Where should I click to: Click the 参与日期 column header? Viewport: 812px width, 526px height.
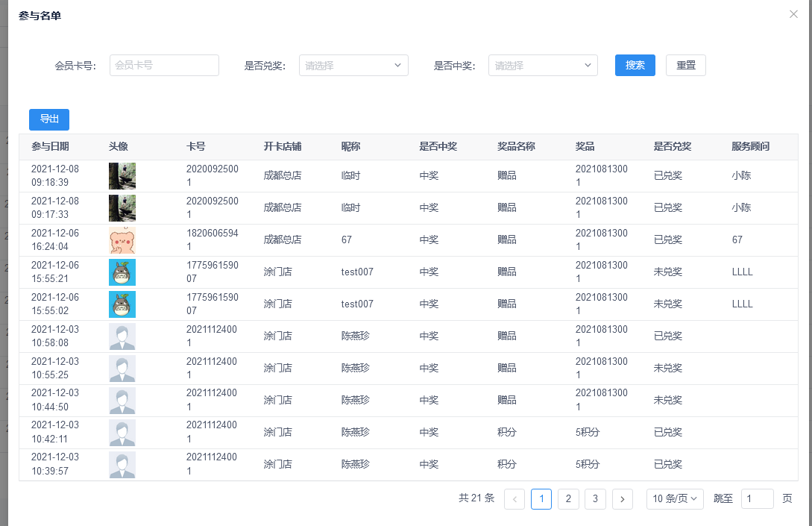[x=50, y=147]
